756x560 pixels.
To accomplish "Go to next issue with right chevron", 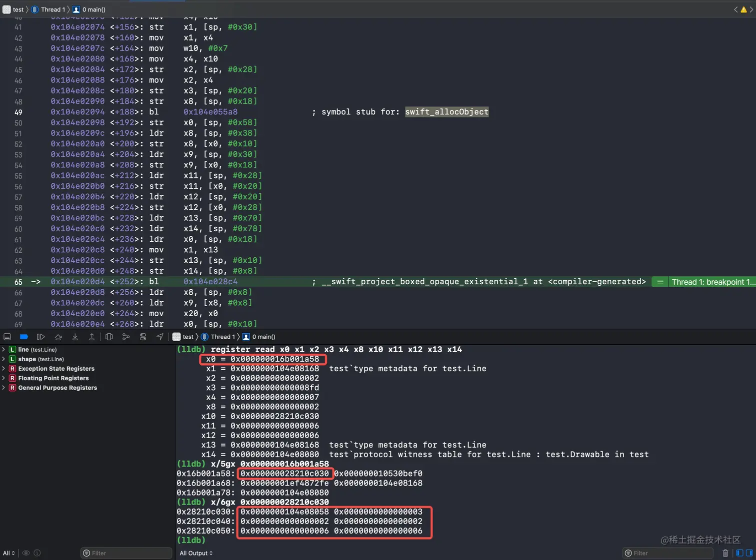I will (x=751, y=9).
